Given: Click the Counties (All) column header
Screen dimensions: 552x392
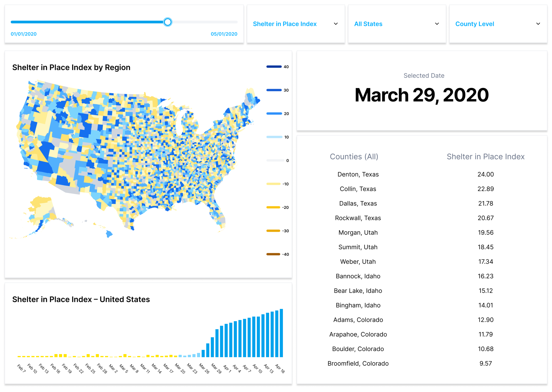Looking at the screenshot, I should click(x=354, y=157).
